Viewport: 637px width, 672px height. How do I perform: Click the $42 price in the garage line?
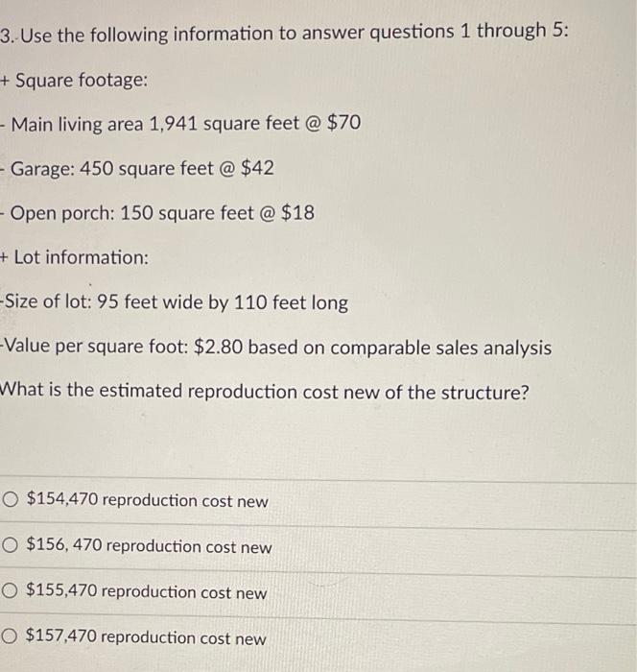click(x=257, y=168)
